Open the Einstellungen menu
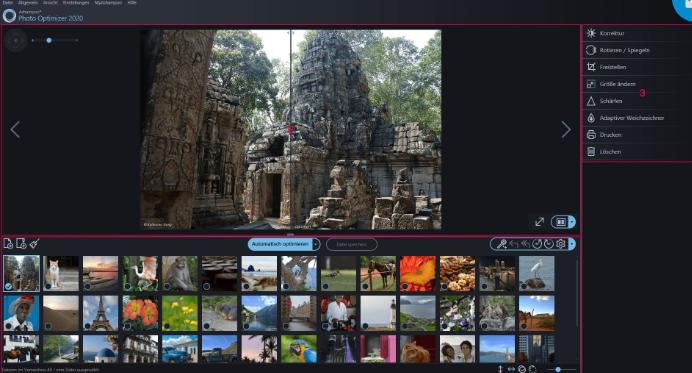Image resolution: width=692 pixels, height=373 pixels. 75,3
